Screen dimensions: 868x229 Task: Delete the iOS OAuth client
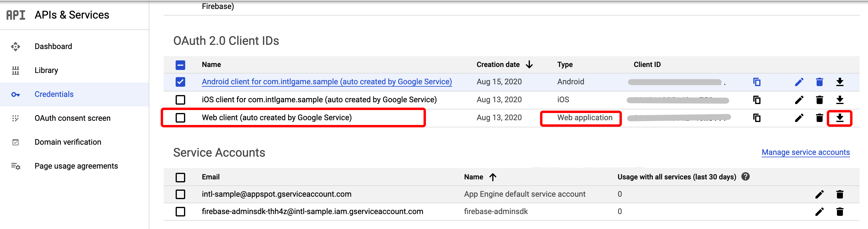pos(820,100)
